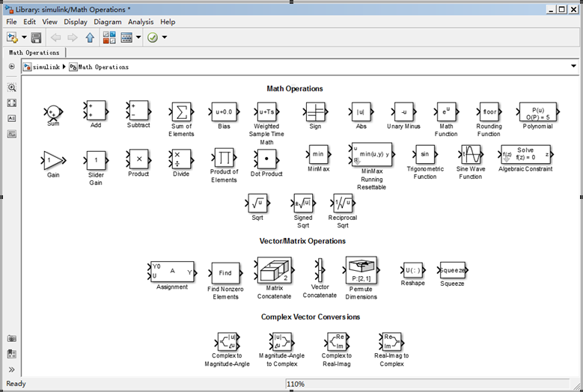Select the Sum of Elements block

click(x=181, y=112)
